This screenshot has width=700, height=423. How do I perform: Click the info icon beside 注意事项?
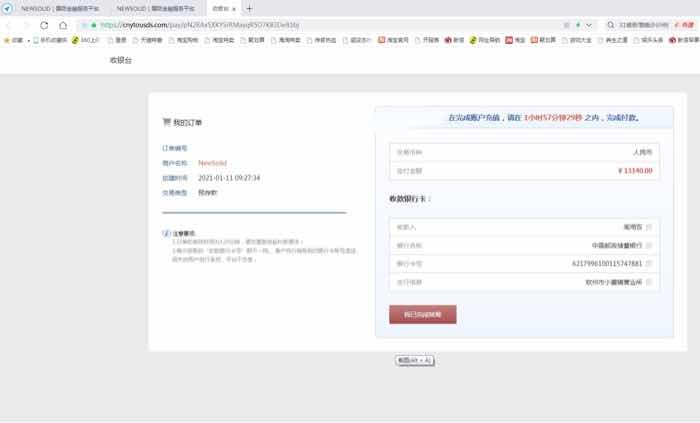point(166,233)
